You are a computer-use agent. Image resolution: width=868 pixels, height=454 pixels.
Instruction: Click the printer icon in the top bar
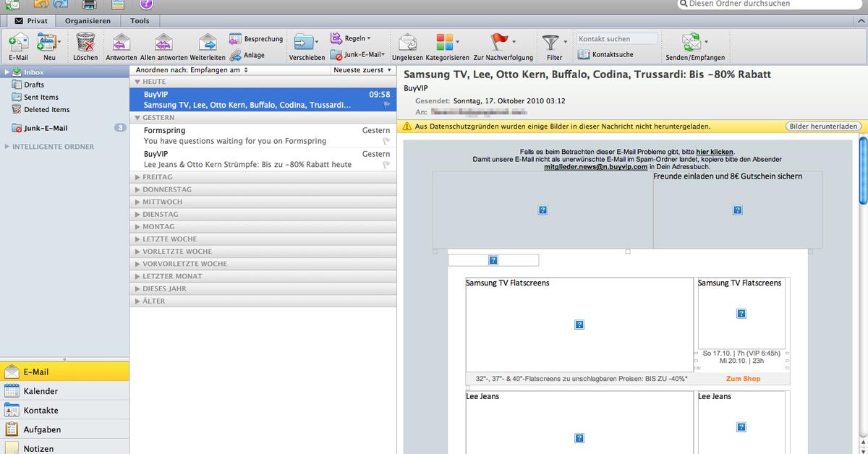[88, 4]
